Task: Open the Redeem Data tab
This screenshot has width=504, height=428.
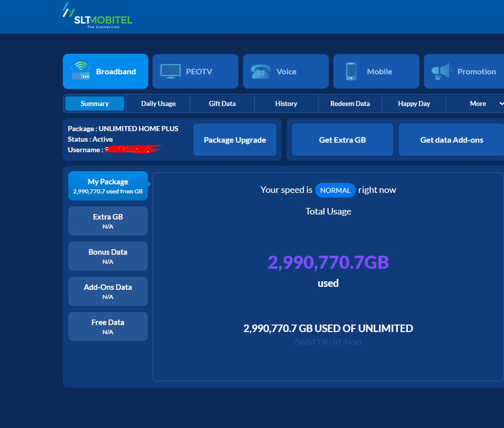Action: (x=350, y=103)
